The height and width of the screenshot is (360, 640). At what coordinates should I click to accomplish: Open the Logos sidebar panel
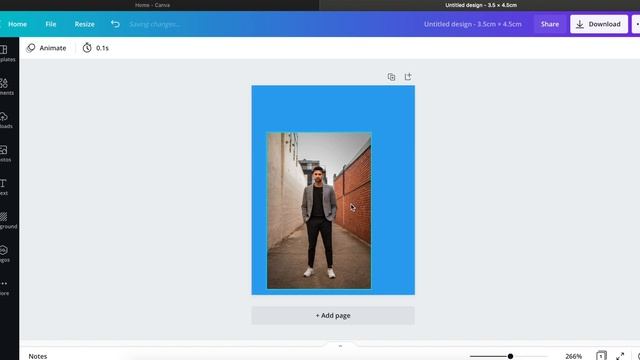click(x=5, y=254)
